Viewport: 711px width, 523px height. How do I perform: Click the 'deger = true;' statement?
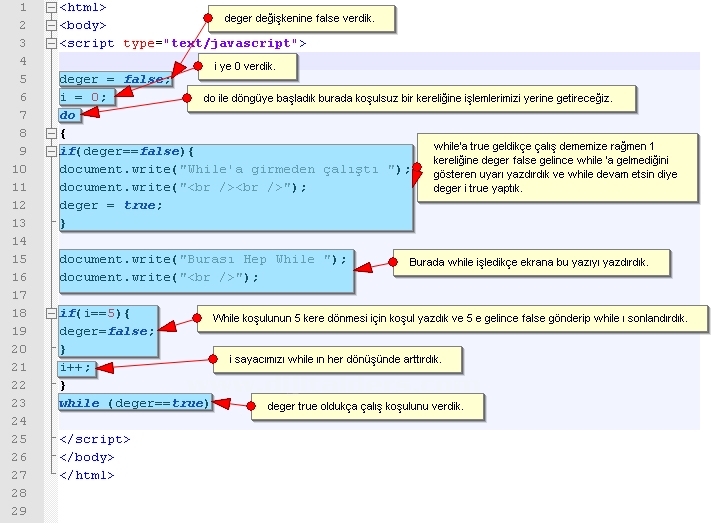click(111, 205)
